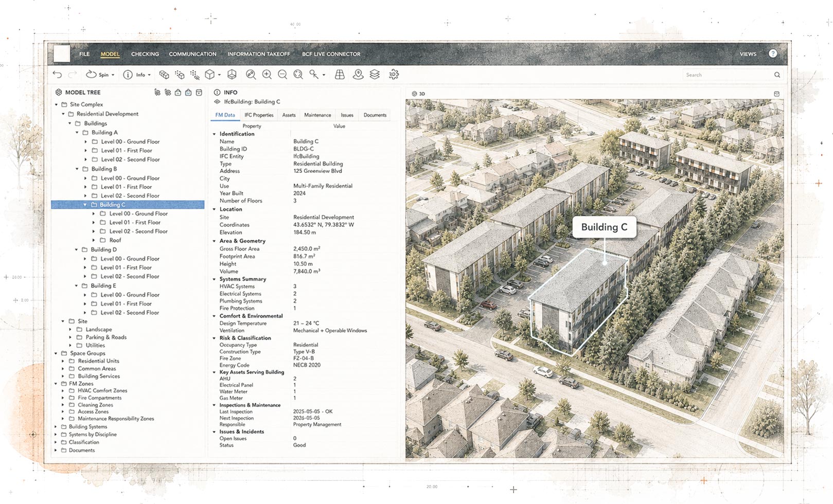
Task: Click the Zoom In magnifier
Action: coord(267,75)
